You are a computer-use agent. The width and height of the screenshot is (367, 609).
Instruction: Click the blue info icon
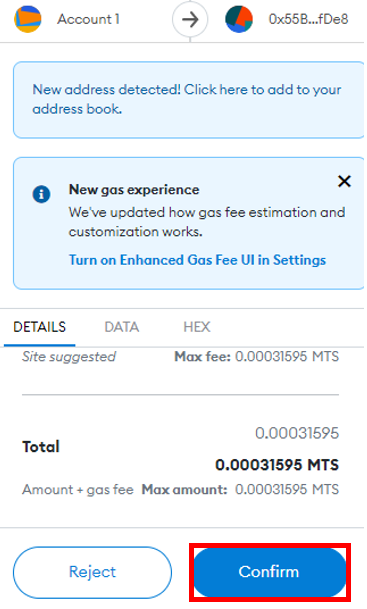click(41, 193)
